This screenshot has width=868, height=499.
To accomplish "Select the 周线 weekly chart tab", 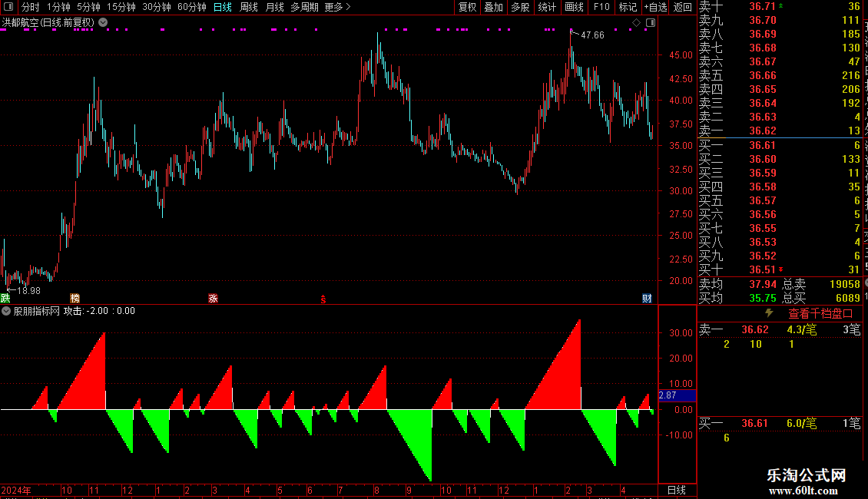I will [x=249, y=7].
